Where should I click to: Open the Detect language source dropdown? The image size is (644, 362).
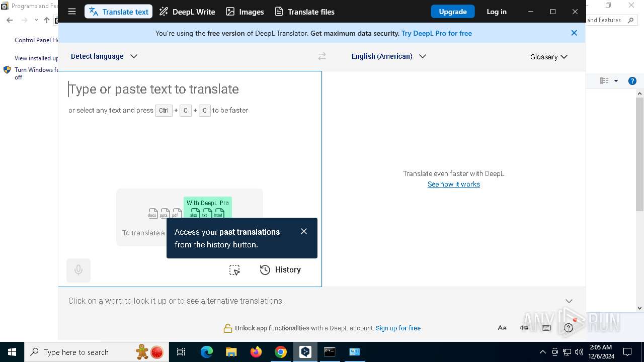(x=104, y=56)
